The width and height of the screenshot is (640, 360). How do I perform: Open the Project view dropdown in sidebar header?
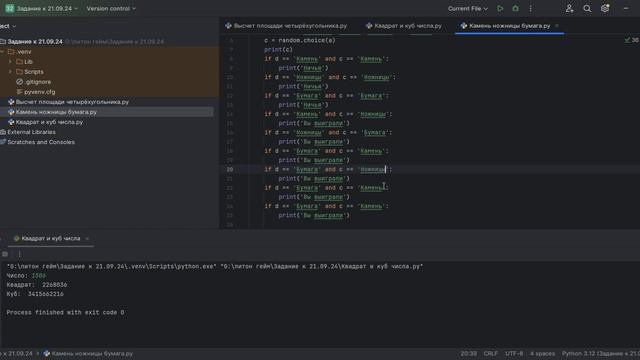(8, 26)
